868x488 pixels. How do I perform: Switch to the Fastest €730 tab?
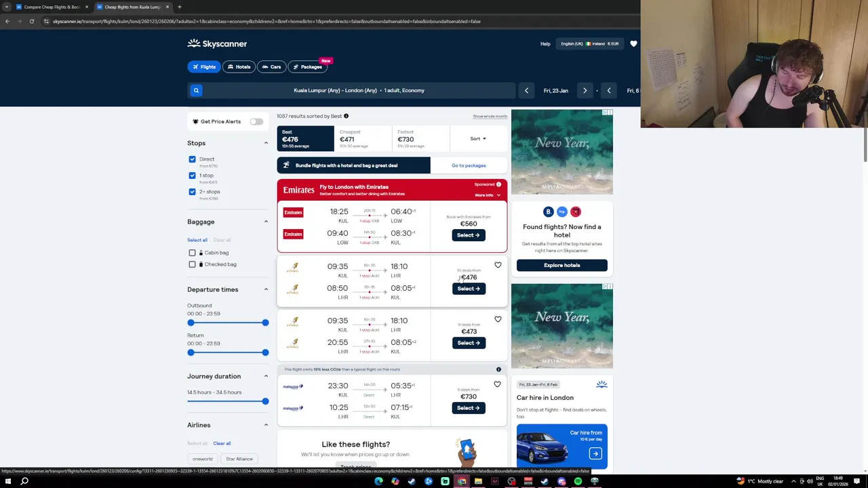[420, 138]
